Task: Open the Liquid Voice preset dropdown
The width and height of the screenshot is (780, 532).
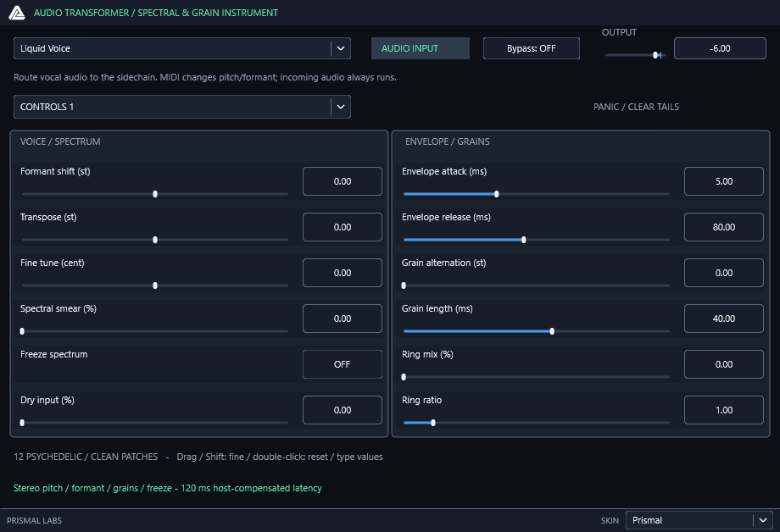Action: [x=182, y=48]
